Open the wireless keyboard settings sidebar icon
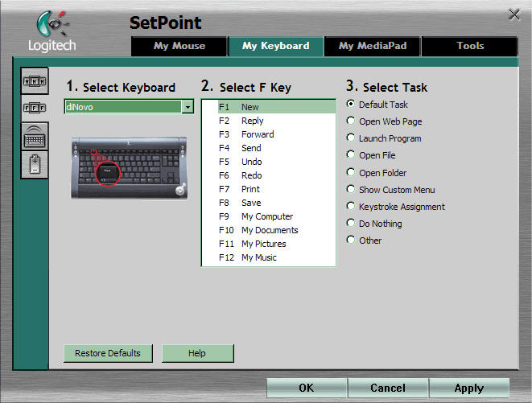The image size is (532, 403). point(35,136)
